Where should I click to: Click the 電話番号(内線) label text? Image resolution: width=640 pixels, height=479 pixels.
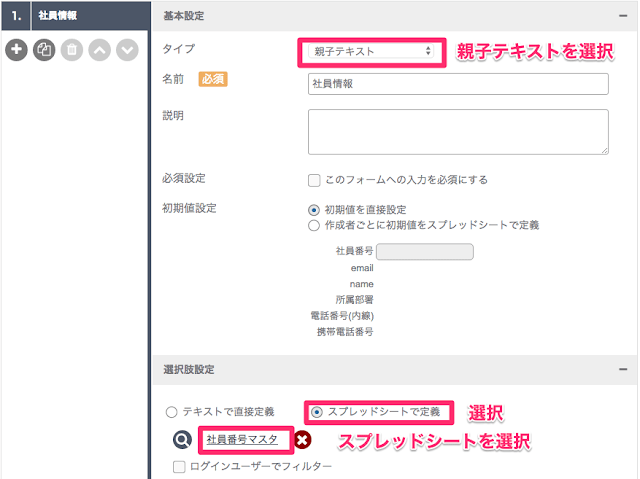342,316
